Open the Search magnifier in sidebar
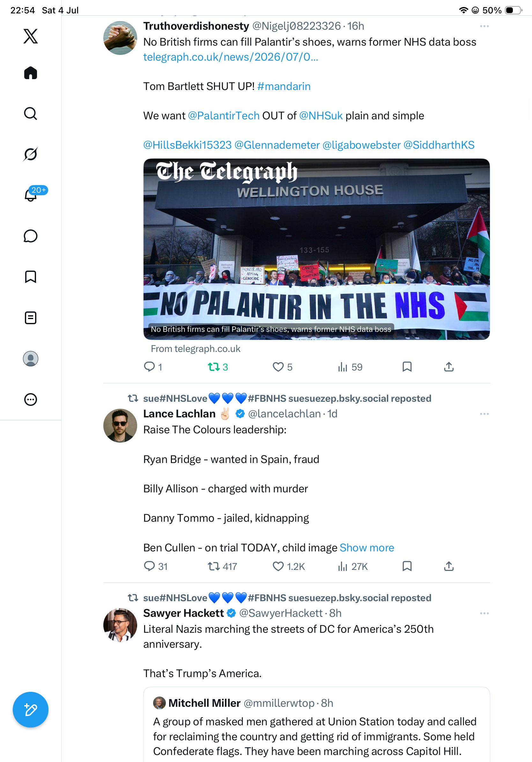This screenshot has height=762, width=532. (x=31, y=114)
